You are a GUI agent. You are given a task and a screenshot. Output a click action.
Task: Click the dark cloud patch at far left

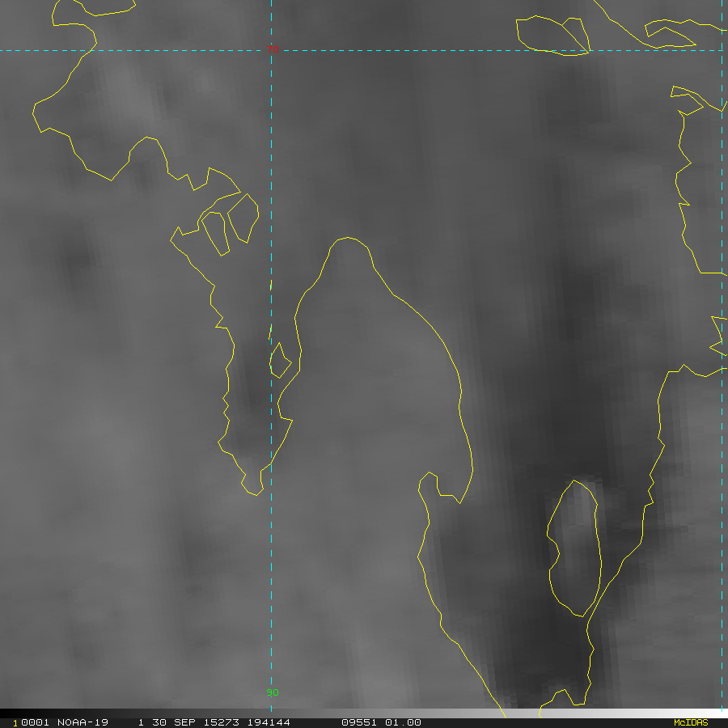tap(77, 259)
